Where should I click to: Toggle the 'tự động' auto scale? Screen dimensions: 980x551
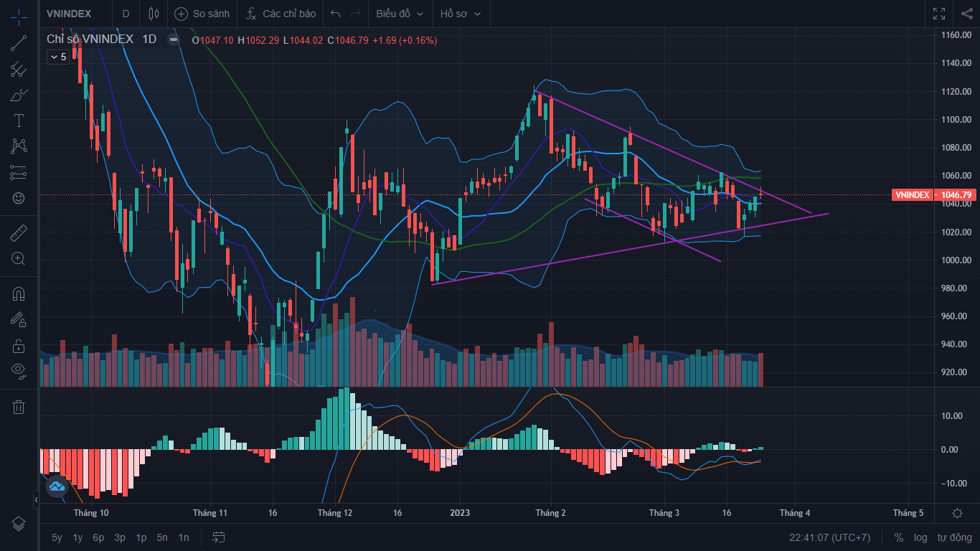point(954,537)
